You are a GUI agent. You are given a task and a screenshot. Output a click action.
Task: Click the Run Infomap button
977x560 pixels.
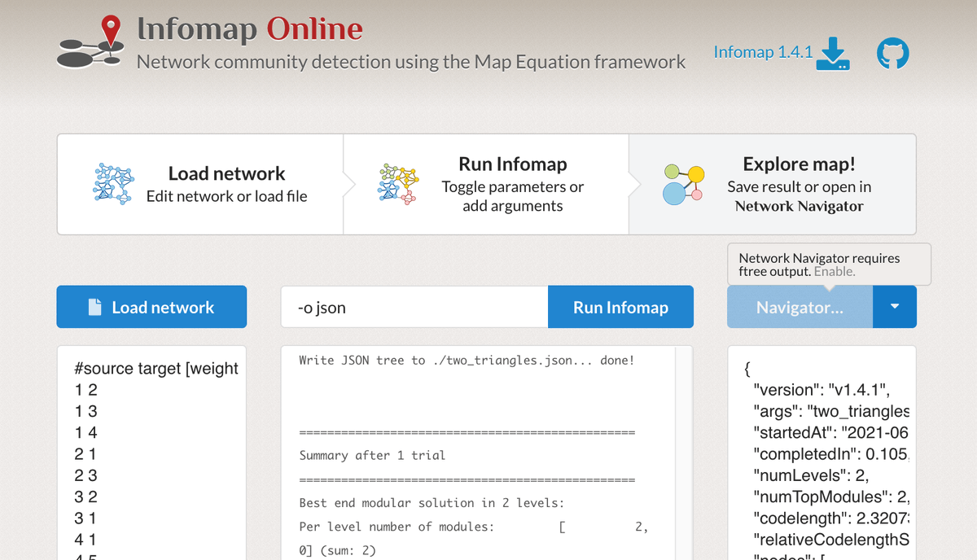coord(620,307)
